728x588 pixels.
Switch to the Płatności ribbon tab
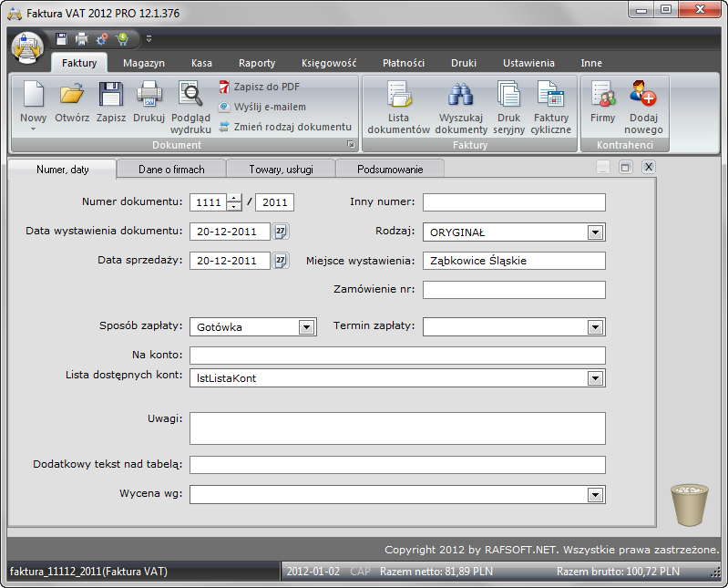(404, 63)
